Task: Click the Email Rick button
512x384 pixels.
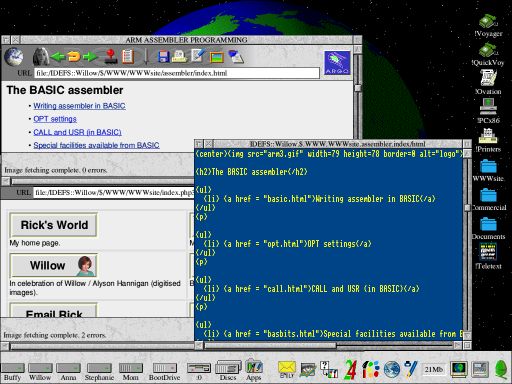Action: (54, 310)
